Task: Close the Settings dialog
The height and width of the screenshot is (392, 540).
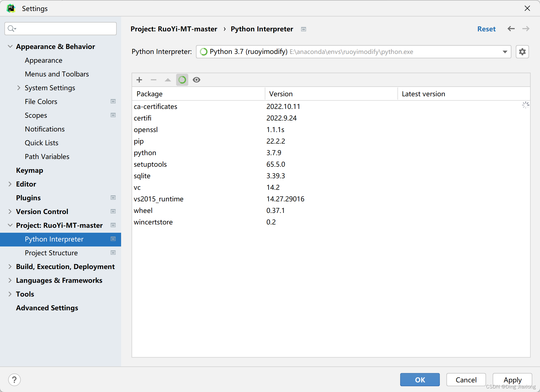Action: tap(527, 8)
